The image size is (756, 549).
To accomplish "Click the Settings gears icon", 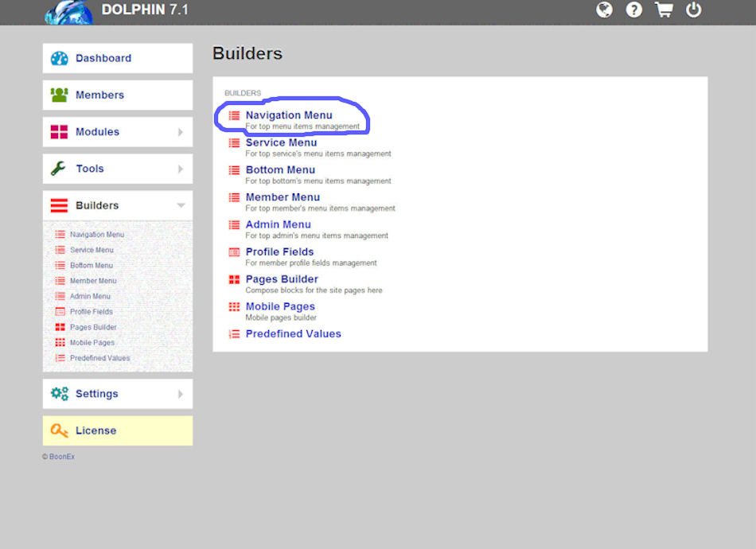I will pos(60,394).
